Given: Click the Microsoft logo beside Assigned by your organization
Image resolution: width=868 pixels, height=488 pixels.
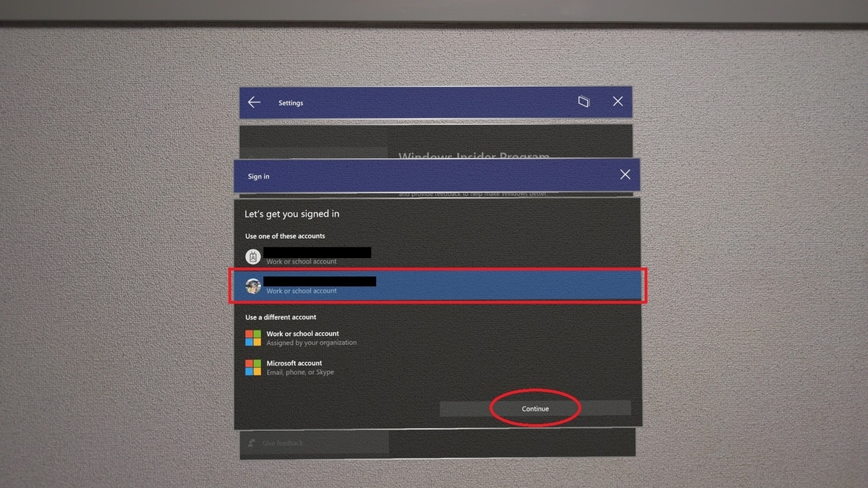Looking at the screenshot, I should click(252, 338).
